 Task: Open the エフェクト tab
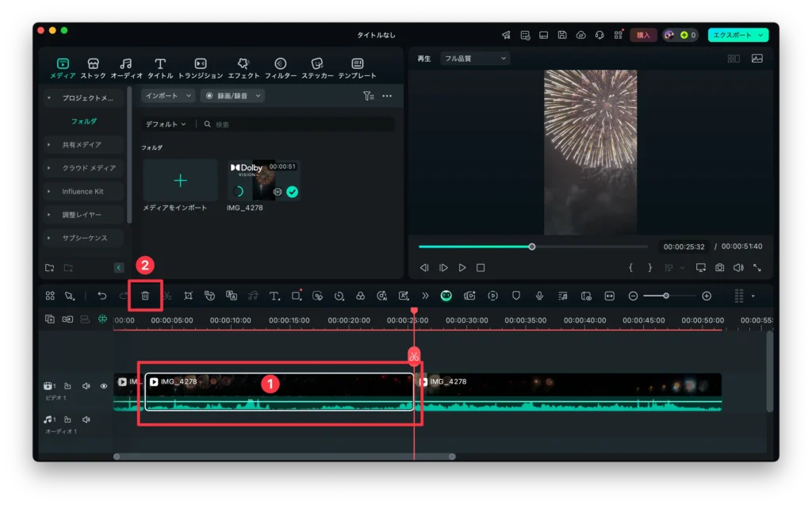point(243,68)
